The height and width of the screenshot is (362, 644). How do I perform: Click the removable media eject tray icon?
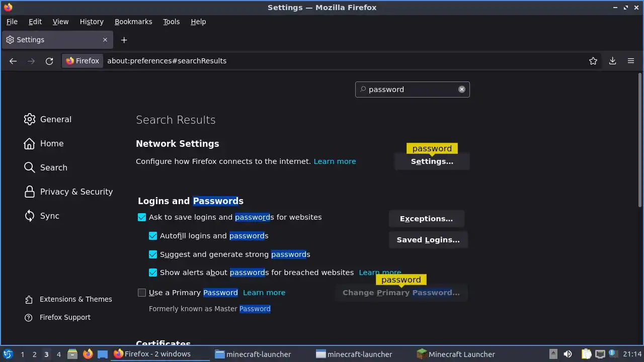(x=553, y=354)
